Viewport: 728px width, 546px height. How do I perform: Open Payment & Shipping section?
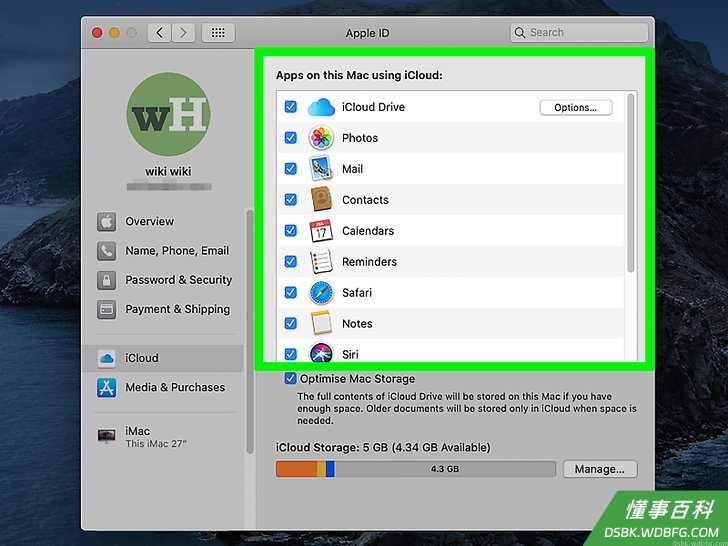coord(162,310)
